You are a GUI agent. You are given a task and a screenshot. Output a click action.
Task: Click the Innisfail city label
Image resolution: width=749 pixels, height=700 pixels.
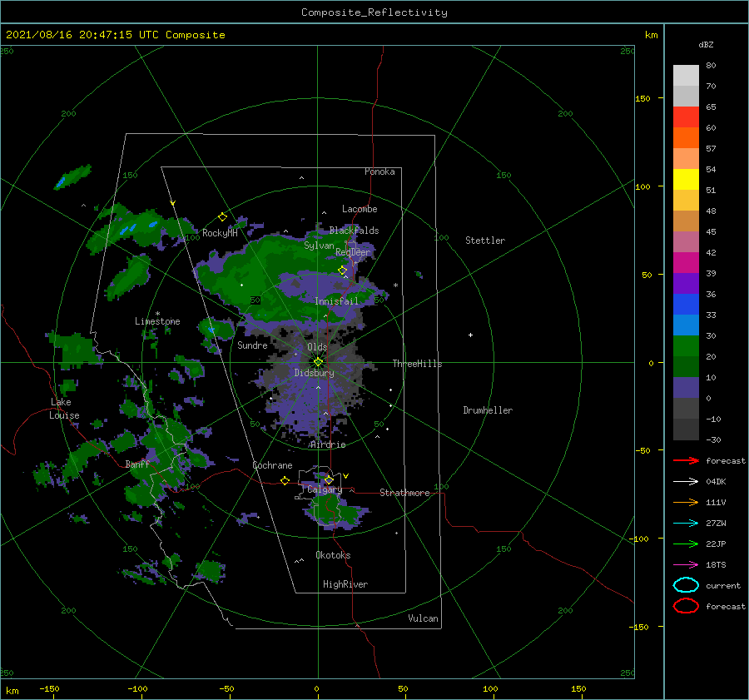click(x=336, y=301)
